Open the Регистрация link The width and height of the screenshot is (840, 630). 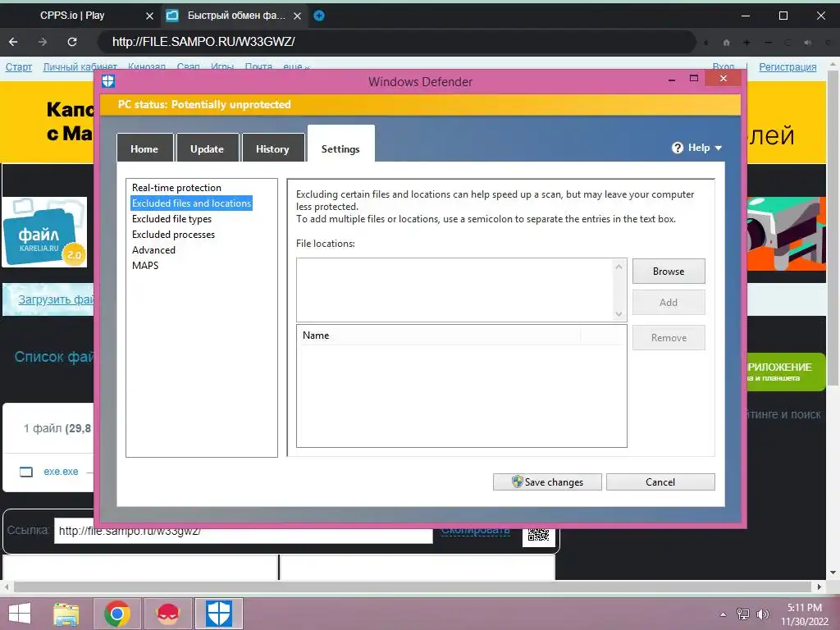(787, 67)
